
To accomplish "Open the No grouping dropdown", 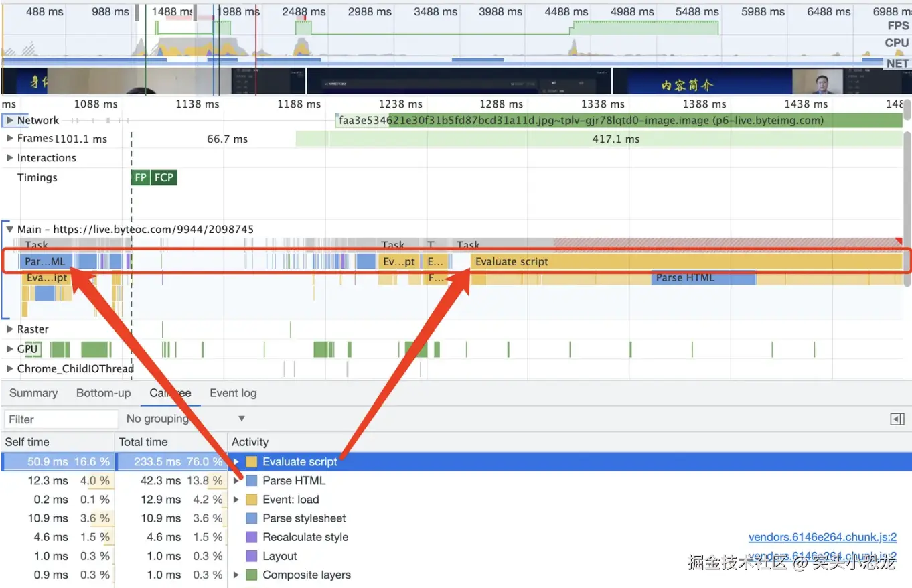I will tap(186, 419).
